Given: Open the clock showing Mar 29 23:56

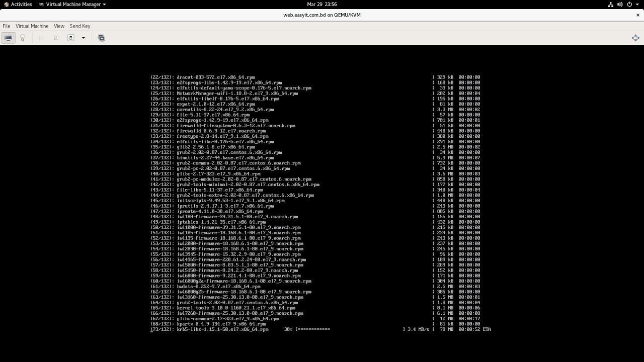Looking at the screenshot, I should pyautogui.click(x=322, y=4).
